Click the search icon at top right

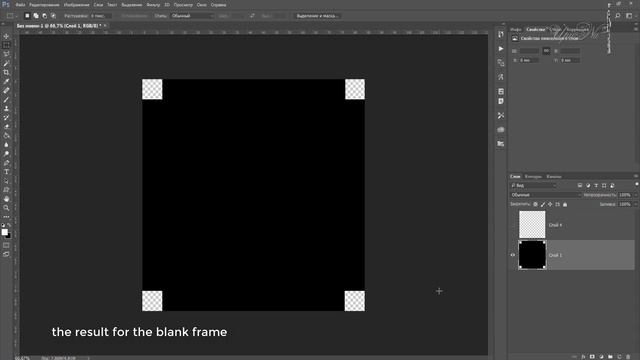tap(618, 16)
